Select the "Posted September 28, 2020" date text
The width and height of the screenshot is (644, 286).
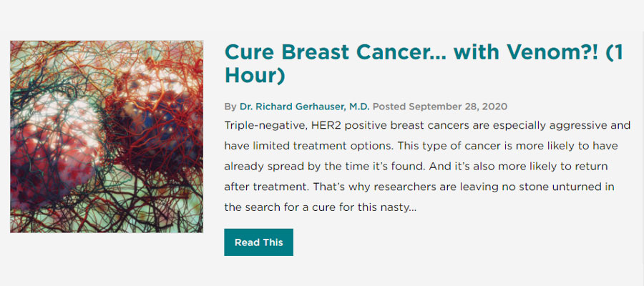coord(440,107)
